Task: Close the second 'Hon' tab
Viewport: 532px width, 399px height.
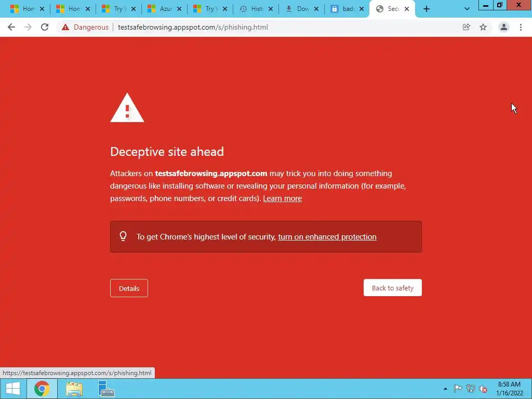Action: click(87, 9)
